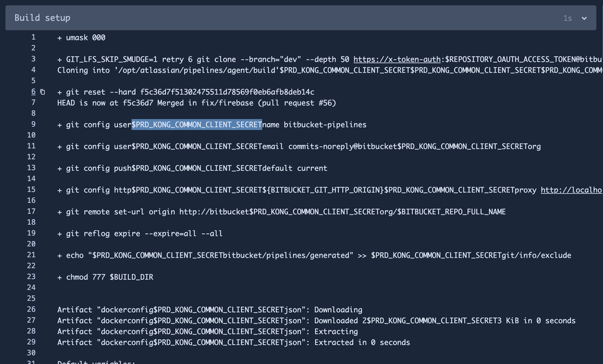Click line number 3
The image size is (603, 364).
(33, 59)
